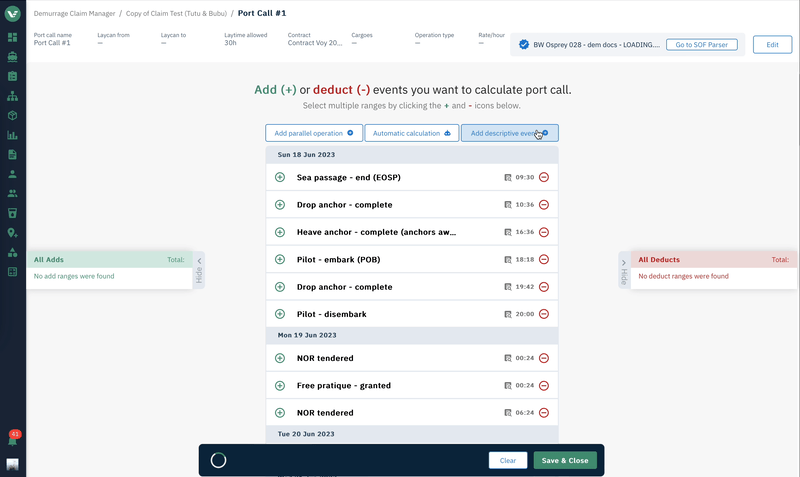Image resolution: width=800 pixels, height=477 pixels.
Task: Collapse the All Deducts panel via Hide
Action: tap(624, 271)
